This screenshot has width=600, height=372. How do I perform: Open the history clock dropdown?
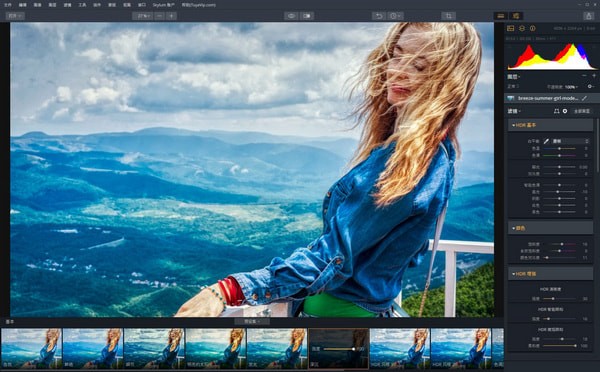tap(395, 16)
